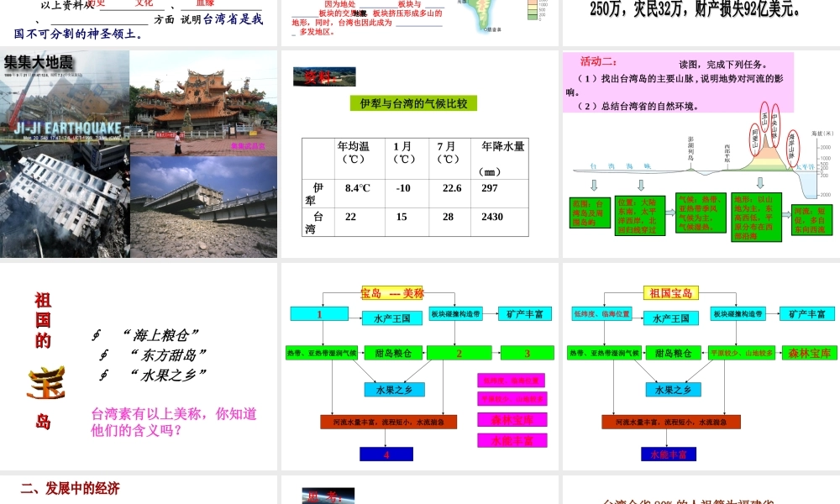Select the 宝岛---美称 fill-in flowchart slide

click(419, 367)
